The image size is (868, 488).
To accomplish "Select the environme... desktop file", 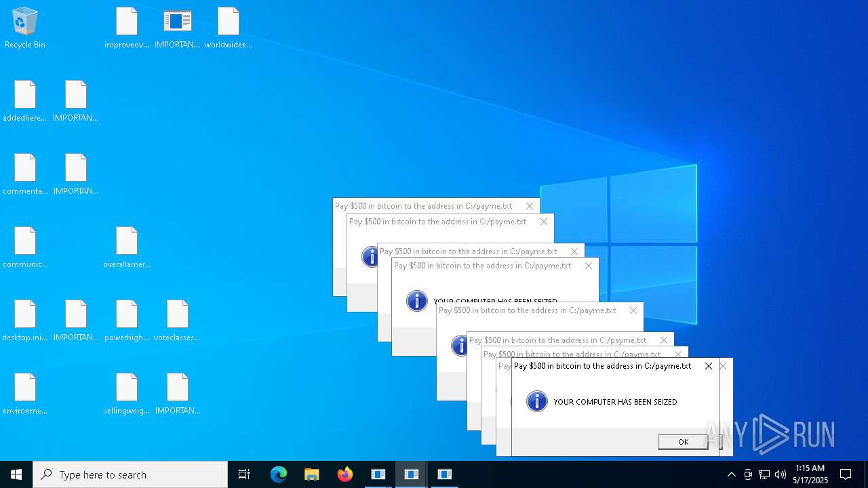I will [25, 394].
